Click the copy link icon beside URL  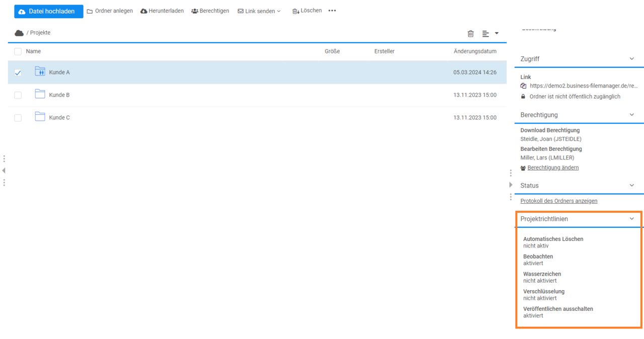point(523,86)
